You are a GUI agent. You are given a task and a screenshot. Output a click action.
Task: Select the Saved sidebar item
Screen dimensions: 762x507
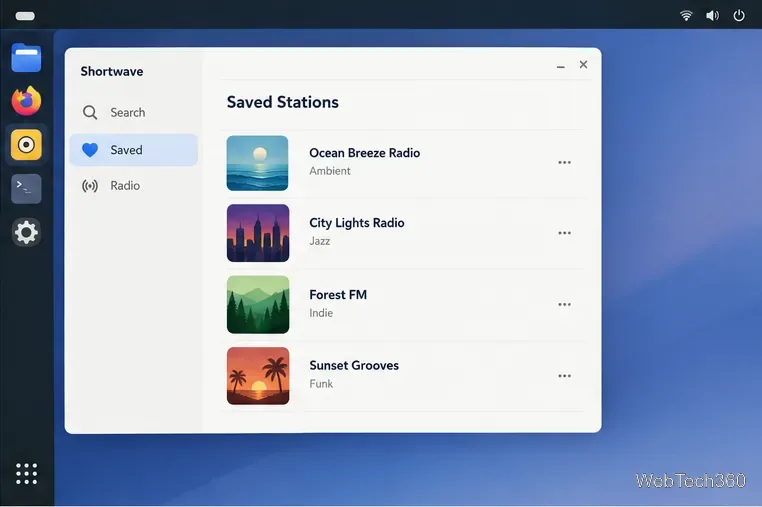[133, 150]
